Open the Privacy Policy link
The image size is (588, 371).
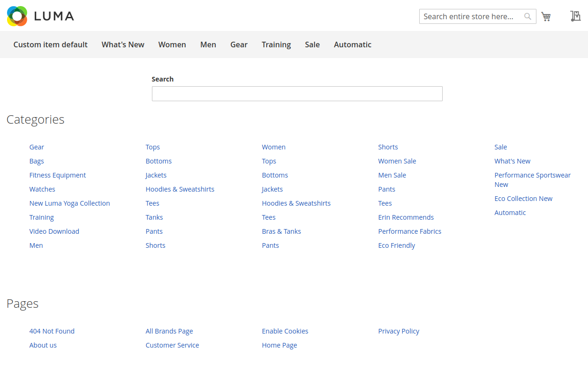[399, 331]
